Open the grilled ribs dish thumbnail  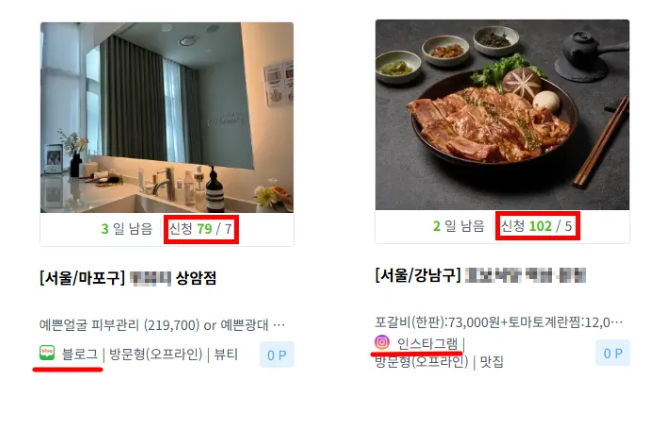[x=502, y=115]
